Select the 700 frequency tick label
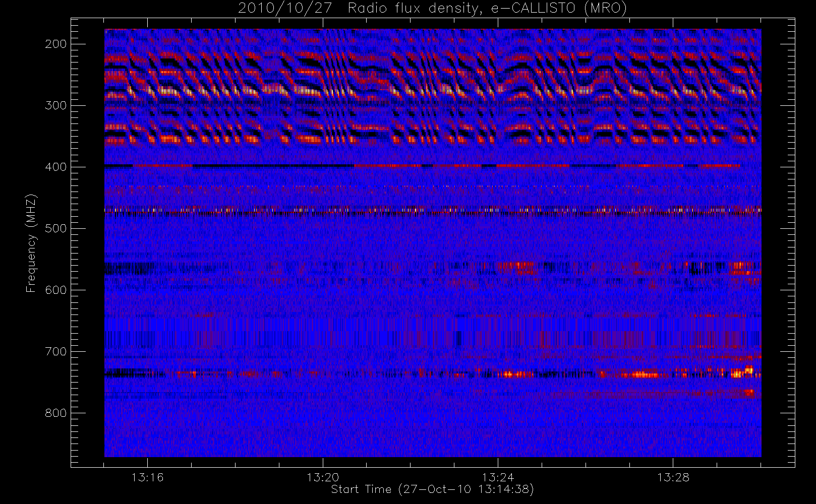Image resolution: width=816 pixels, height=504 pixels. 56,351
